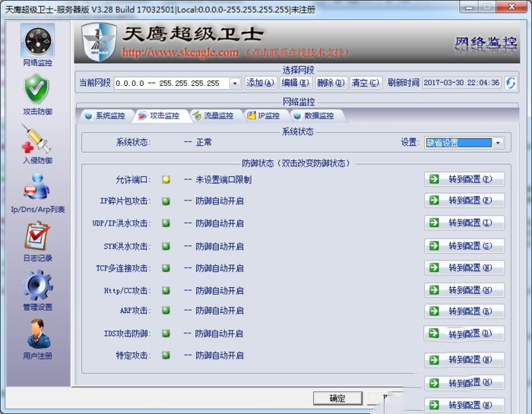Click the Http/CC攻击 label
Image resolution: width=532 pixels, height=414 pixels.
(x=127, y=291)
